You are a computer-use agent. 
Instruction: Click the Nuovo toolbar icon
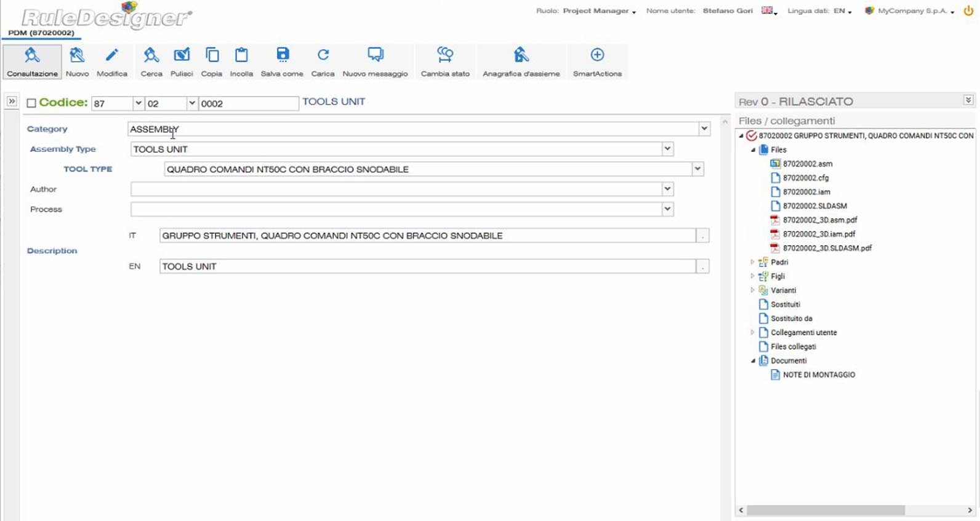coord(77,55)
